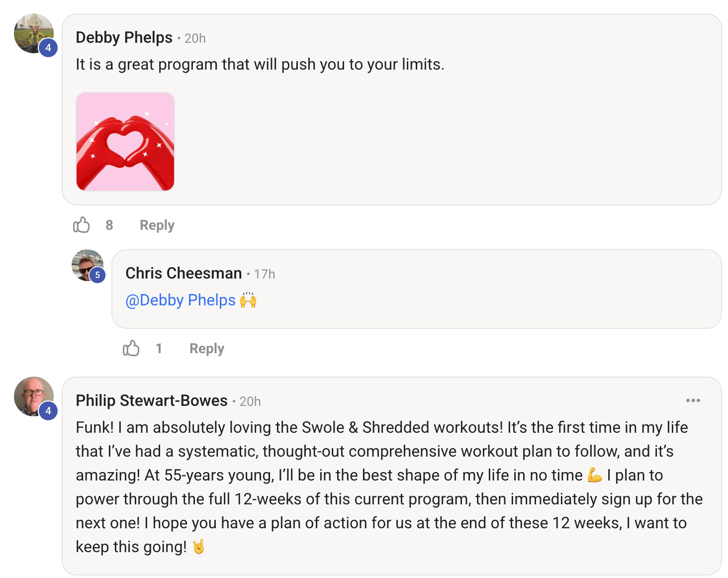728x578 pixels.
Task: Reply to Debby Phelps' comment
Action: tap(157, 225)
